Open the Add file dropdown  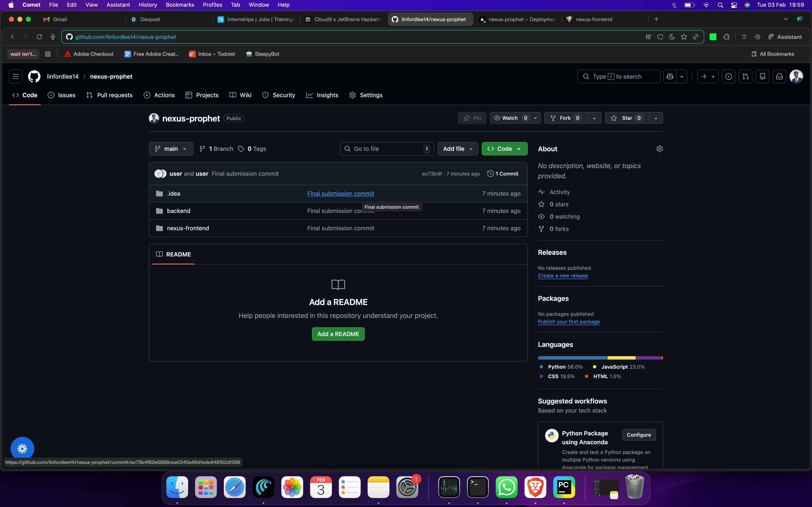coord(458,149)
